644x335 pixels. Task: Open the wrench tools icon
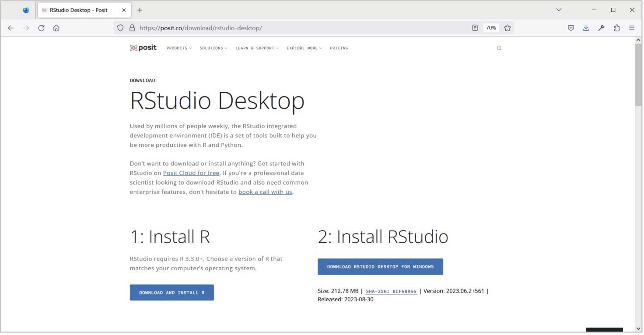601,28
